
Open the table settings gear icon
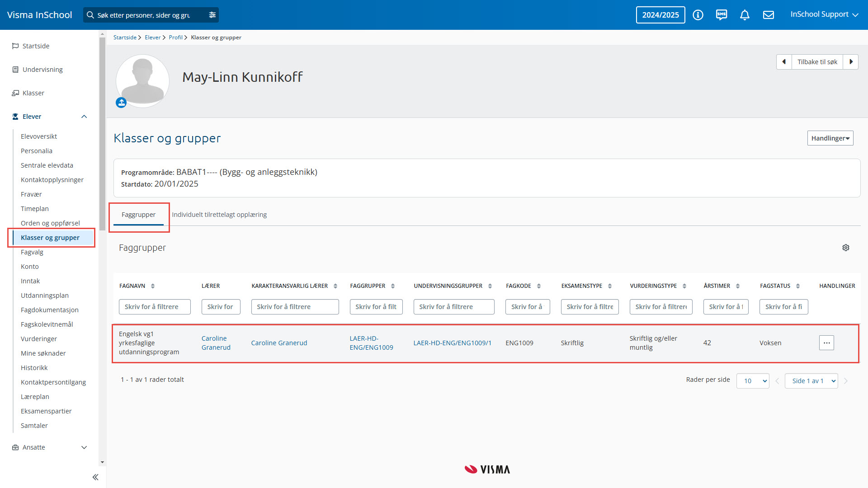(x=845, y=248)
